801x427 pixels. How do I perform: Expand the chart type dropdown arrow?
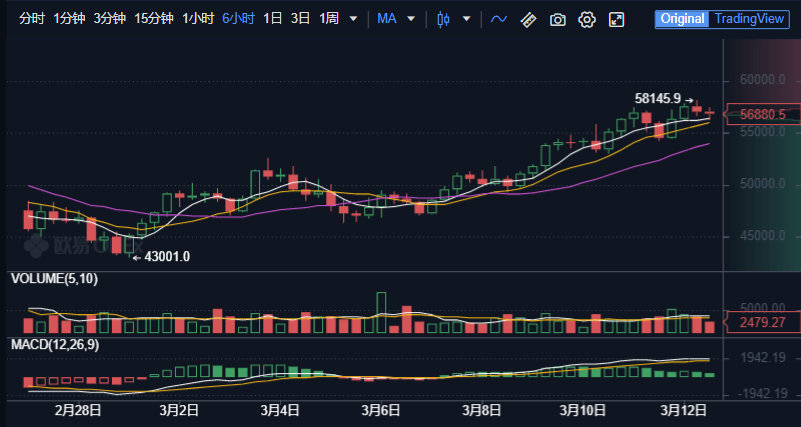click(466, 19)
